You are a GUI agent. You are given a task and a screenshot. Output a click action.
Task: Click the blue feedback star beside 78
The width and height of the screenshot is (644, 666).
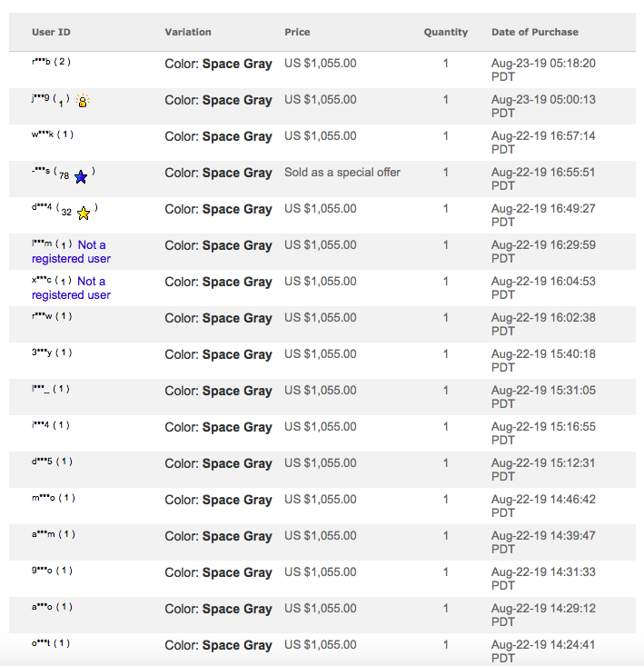81,176
